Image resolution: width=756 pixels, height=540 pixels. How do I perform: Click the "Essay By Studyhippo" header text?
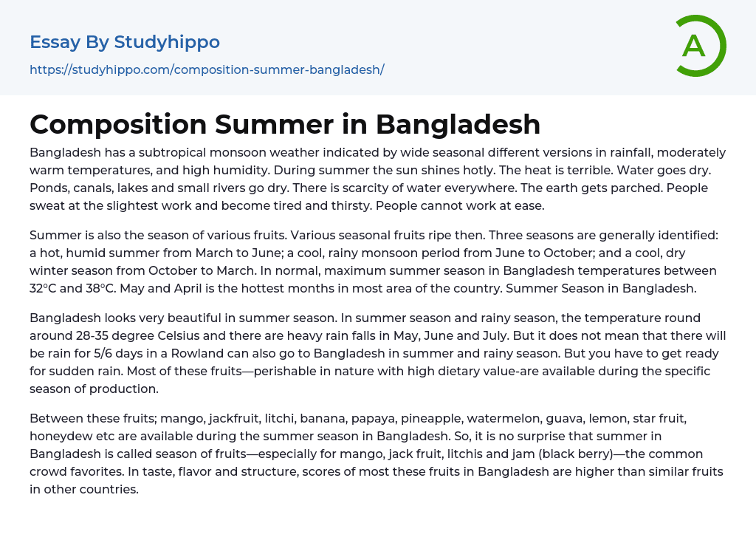click(x=125, y=42)
